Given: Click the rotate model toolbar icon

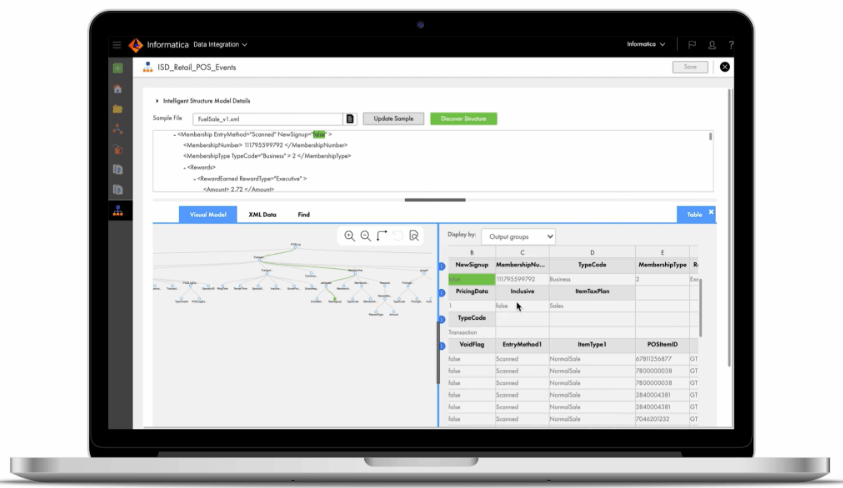Looking at the screenshot, I should [x=382, y=236].
